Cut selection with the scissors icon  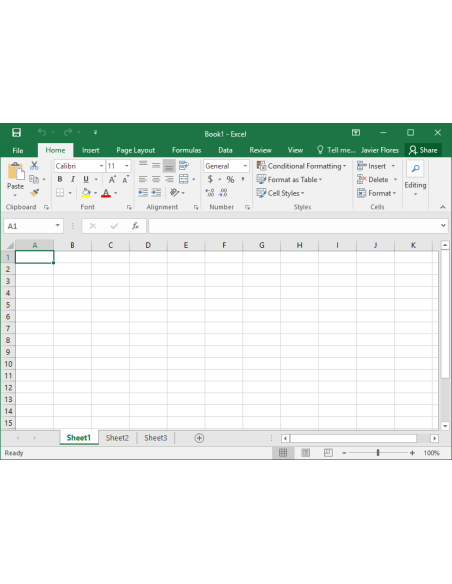34,165
